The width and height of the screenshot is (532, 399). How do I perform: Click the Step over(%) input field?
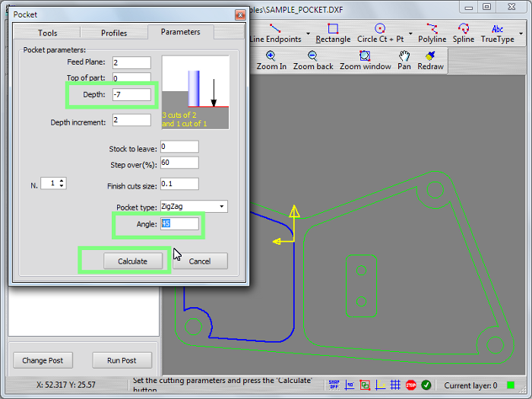coord(179,163)
